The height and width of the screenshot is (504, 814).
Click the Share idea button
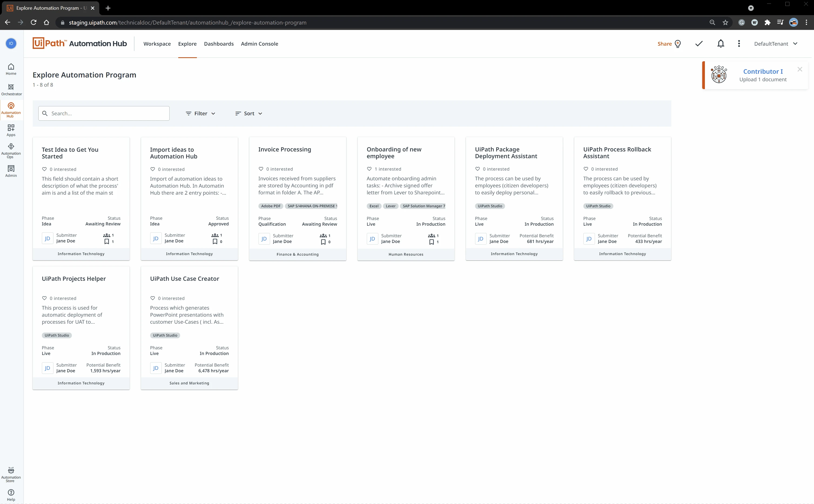point(669,44)
